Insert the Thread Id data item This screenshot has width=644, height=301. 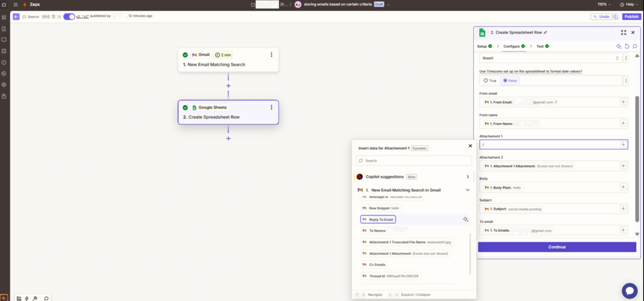(391, 276)
